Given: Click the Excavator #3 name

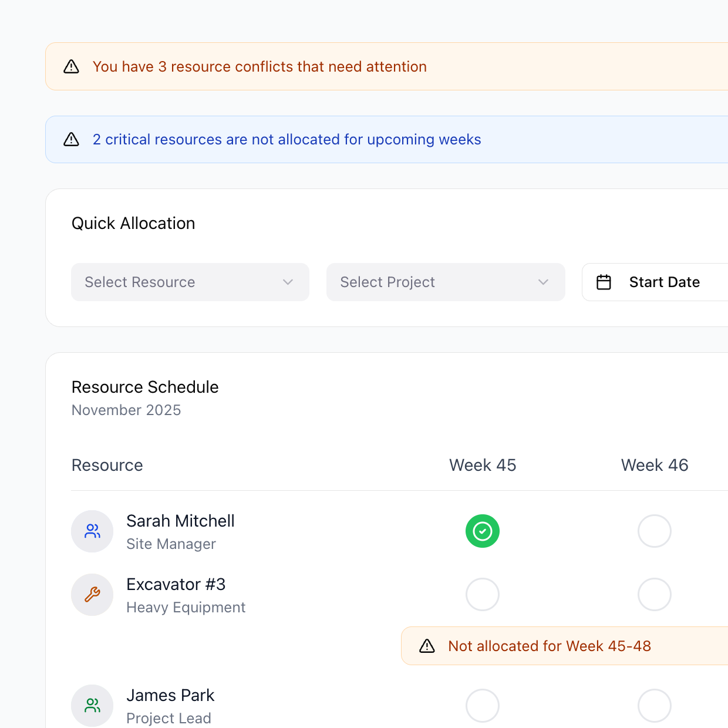Looking at the screenshot, I should pos(176,584).
